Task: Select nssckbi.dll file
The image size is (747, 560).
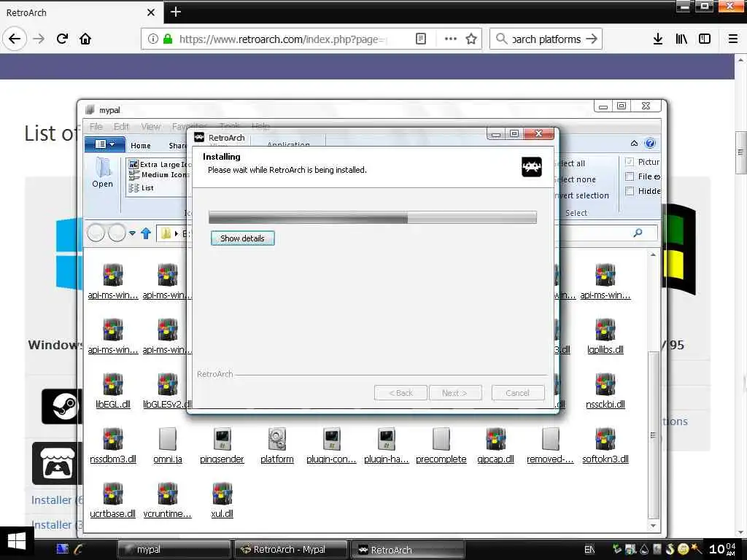Action: (605, 392)
